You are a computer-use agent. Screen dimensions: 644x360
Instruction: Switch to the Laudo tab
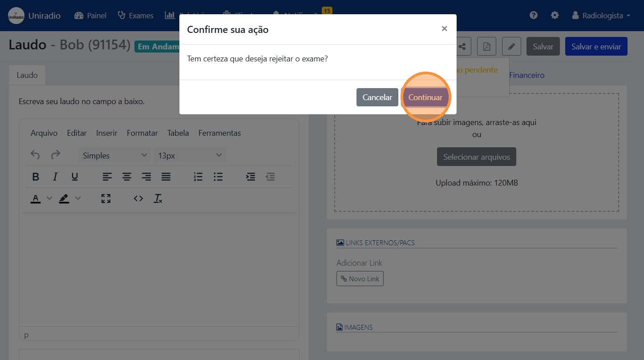[27, 75]
